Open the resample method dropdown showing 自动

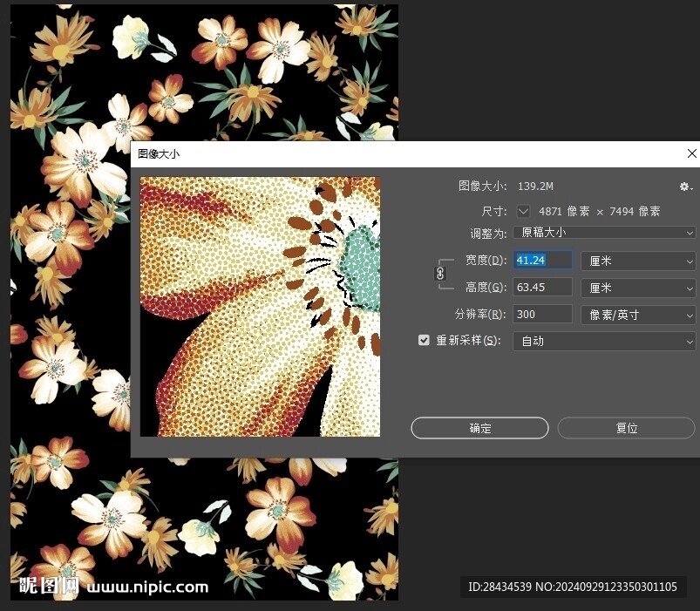click(x=604, y=341)
